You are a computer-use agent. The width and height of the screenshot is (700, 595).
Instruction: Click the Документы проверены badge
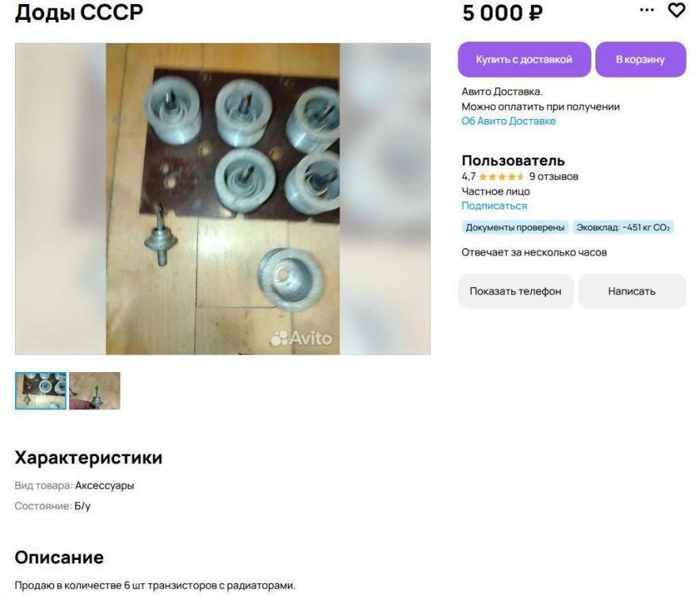515,228
